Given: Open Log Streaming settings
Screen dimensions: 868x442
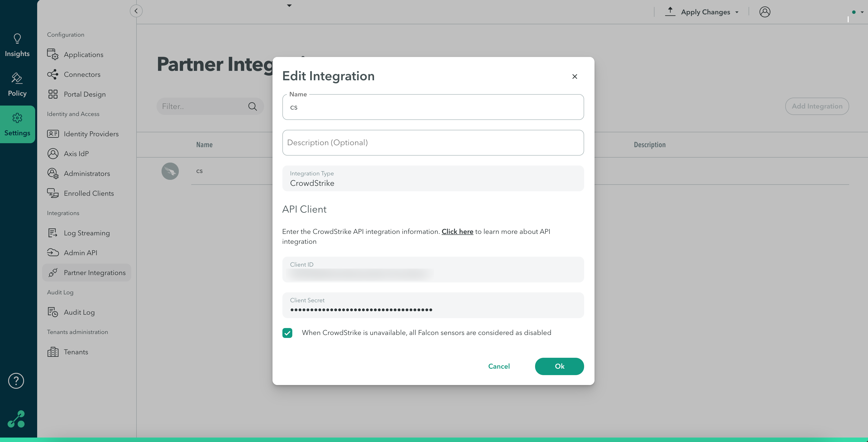Looking at the screenshot, I should click(87, 233).
